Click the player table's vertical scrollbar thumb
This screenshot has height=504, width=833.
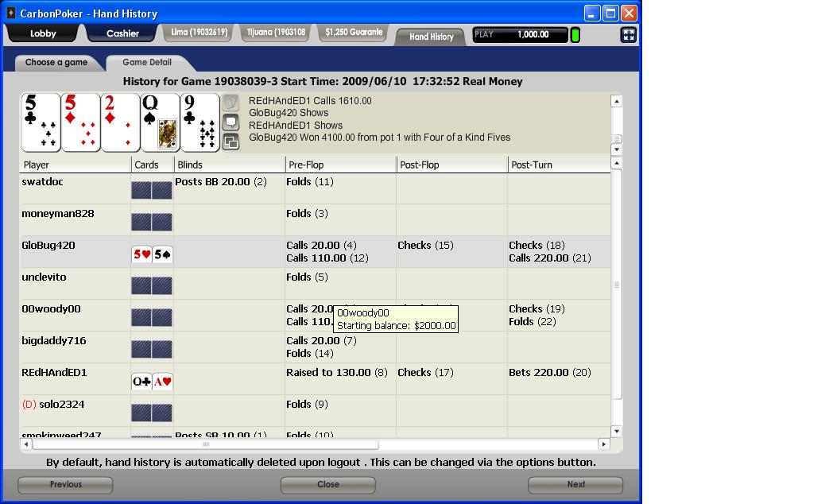tap(616, 285)
